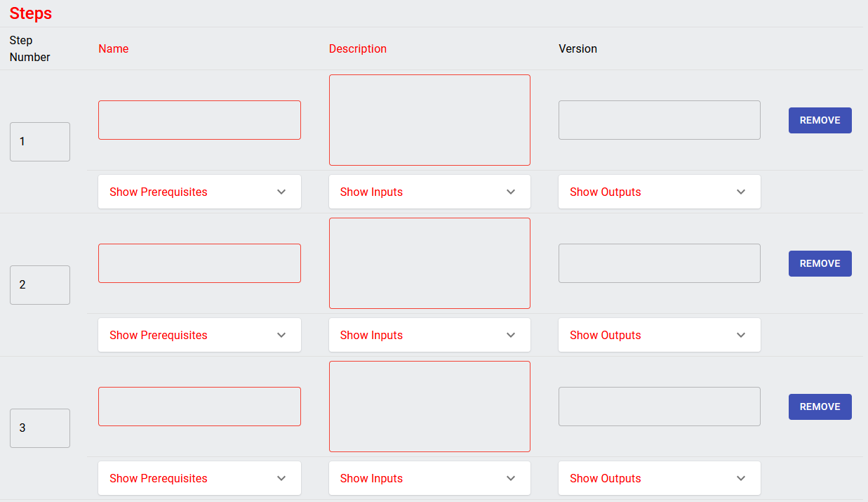
Task: Click the Version field of step 1
Action: (x=659, y=119)
